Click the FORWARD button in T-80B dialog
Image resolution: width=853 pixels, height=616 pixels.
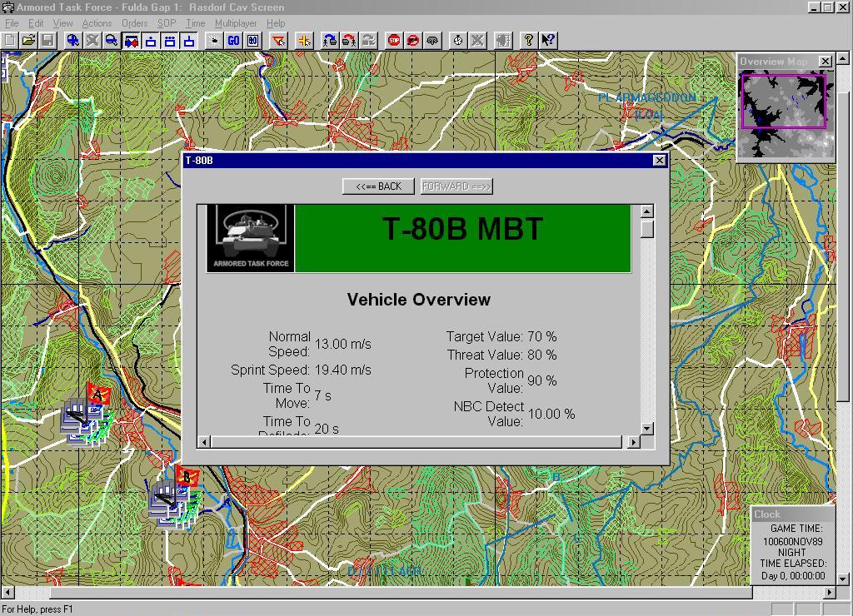(456, 186)
